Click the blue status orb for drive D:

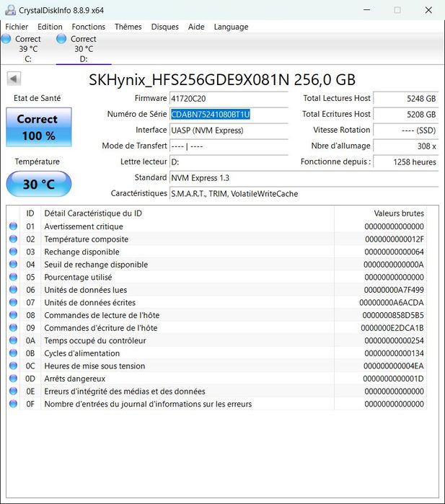[x=61, y=39]
